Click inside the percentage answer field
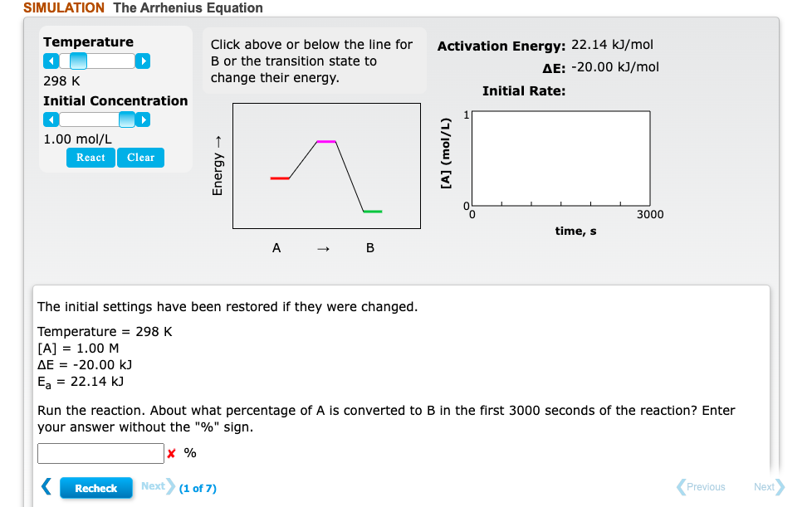The image size is (812, 507). 100,453
